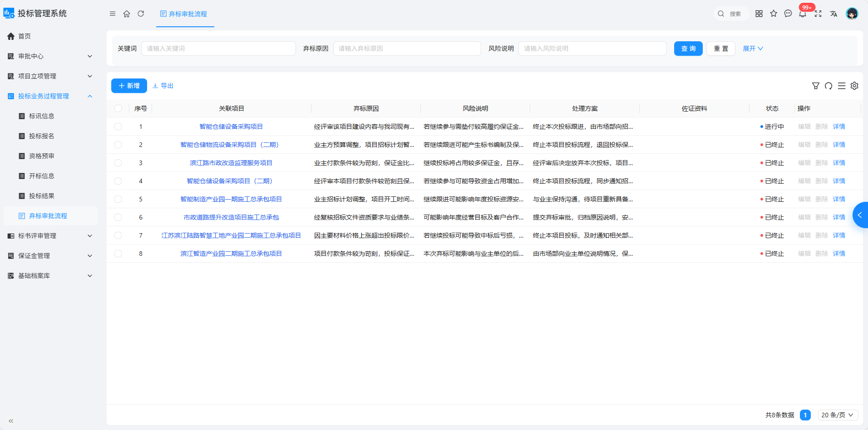
Task: Expand 标书评审管理 sidebar menu
Action: (50, 236)
